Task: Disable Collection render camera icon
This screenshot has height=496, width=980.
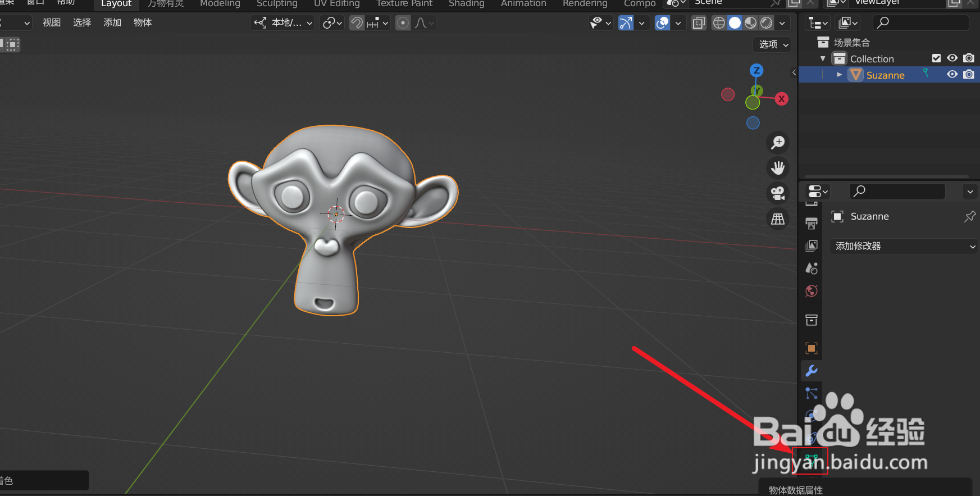Action: [969, 58]
